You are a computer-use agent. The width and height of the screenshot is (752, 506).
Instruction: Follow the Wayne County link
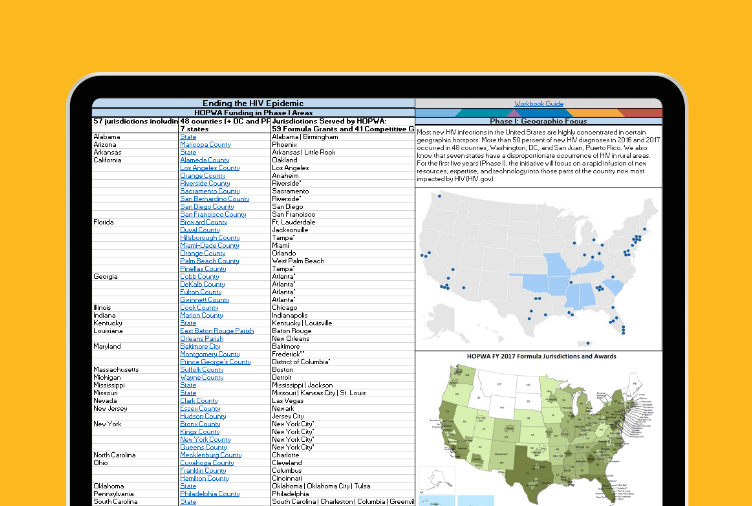pyautogui.click(x=202, y=377)
